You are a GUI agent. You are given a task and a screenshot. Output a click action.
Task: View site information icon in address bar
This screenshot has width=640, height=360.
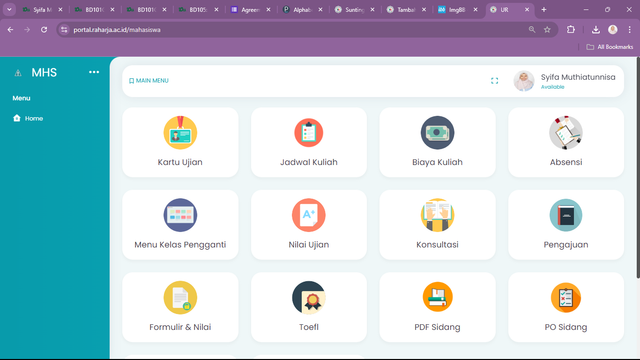64,30
